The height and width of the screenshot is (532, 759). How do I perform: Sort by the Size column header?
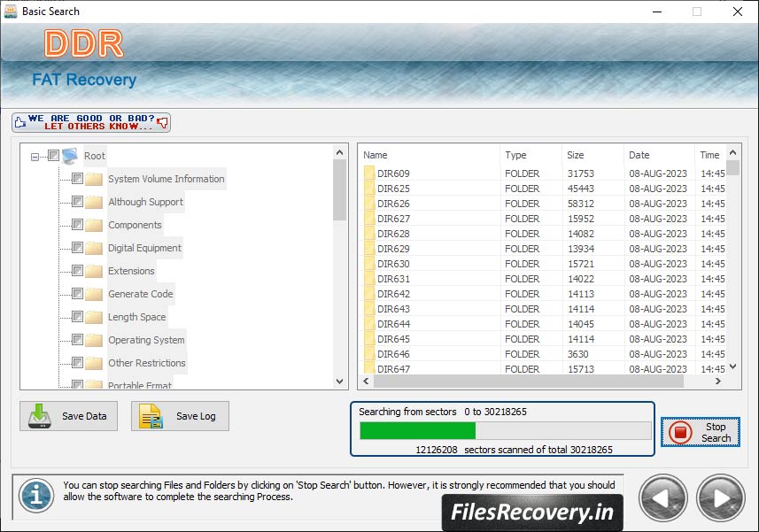point(593,155)
